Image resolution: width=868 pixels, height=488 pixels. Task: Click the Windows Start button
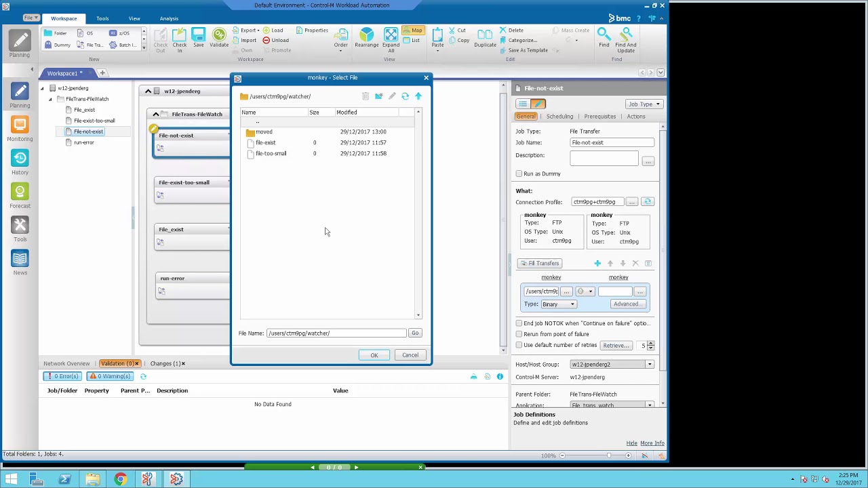tap(12, 479)
